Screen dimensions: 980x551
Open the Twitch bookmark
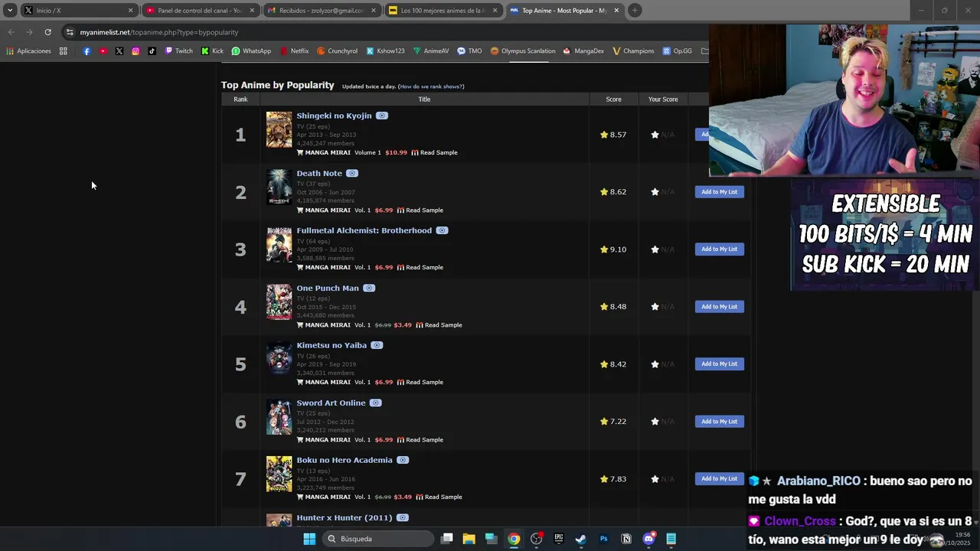tap(178, 51)
